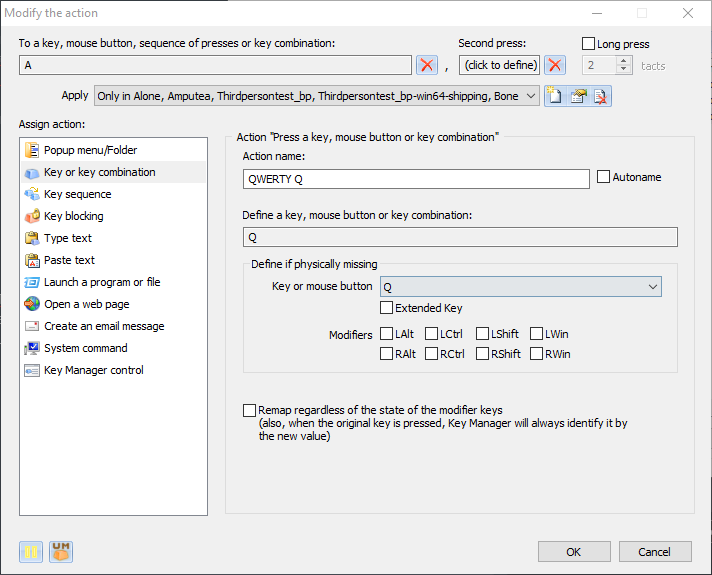This screenshot has height=575, width=712.
Task: Select Key sequence in the action list
Action: tap(78, 194)
